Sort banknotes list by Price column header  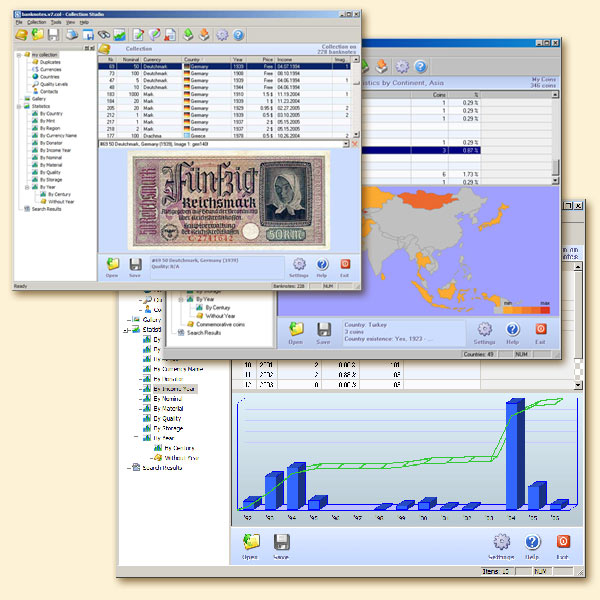point(261,59)
